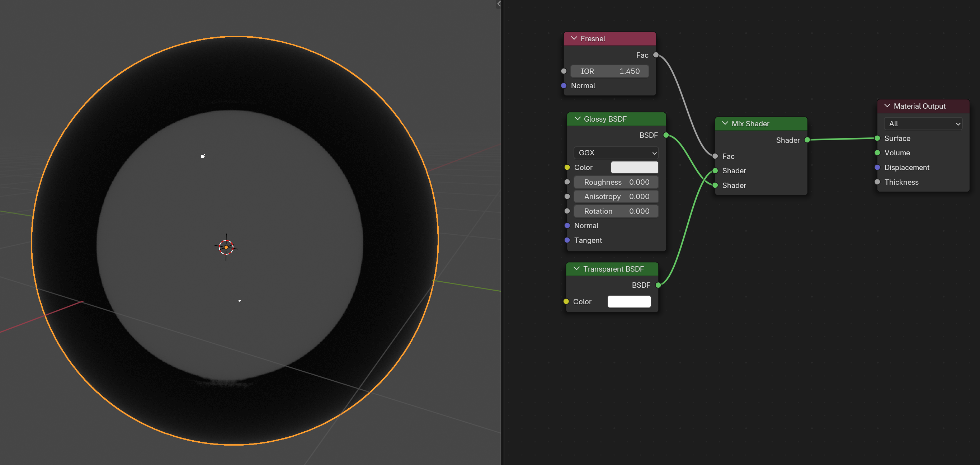Click the Anisotropy input socket

[567, 196]
